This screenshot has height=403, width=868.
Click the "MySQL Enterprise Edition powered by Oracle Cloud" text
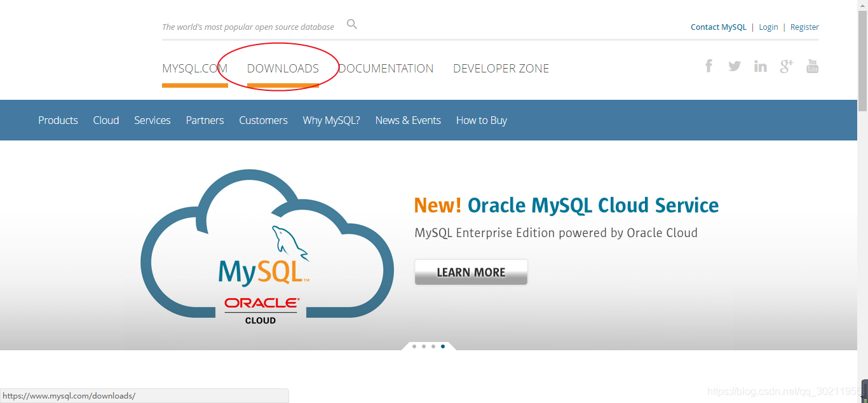tap(556, 233)
